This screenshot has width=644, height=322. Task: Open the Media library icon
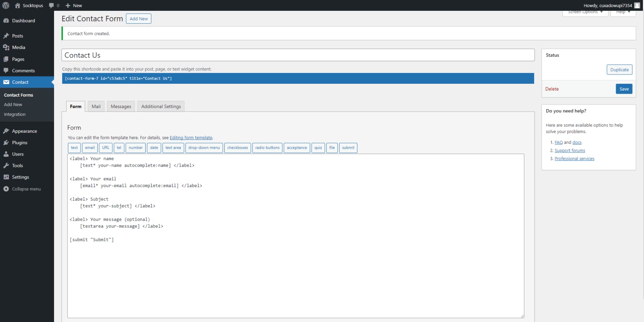[7, 47]
